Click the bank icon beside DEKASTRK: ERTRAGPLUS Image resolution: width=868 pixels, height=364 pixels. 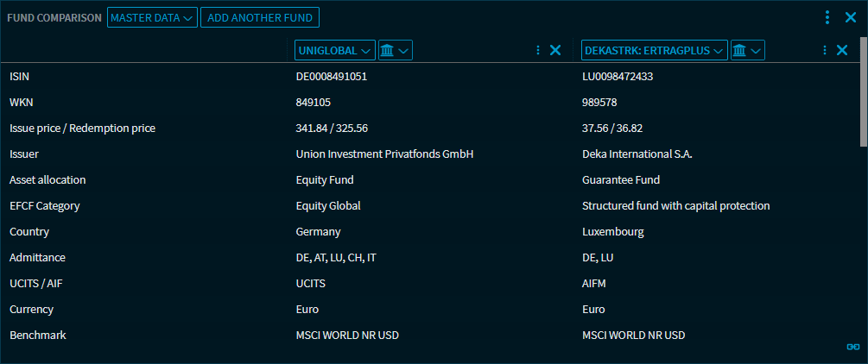(x=747, y=50)
